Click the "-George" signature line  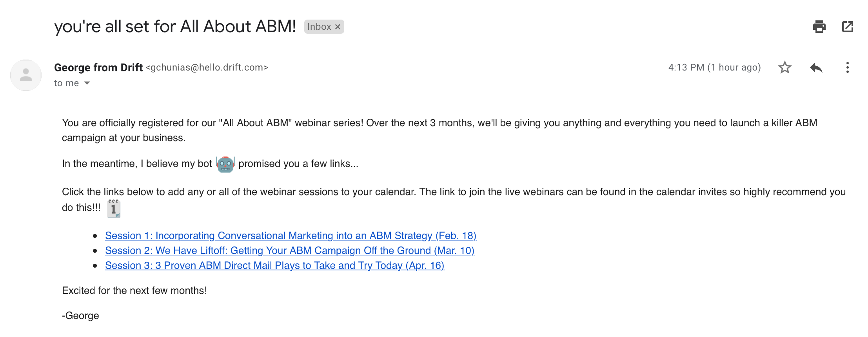[80, 315]
